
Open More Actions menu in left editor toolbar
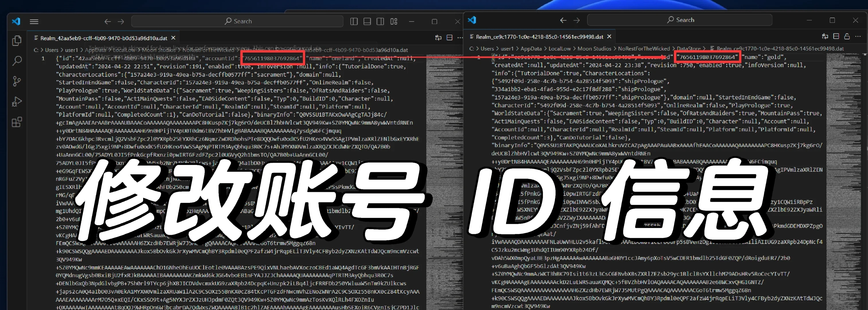coord(460,37)
